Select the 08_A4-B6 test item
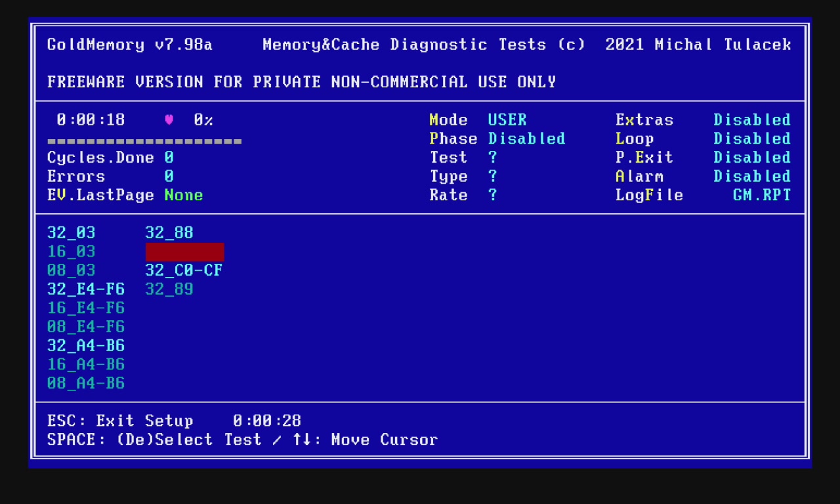This screenshot has width=840, height=504. (85, 383)
